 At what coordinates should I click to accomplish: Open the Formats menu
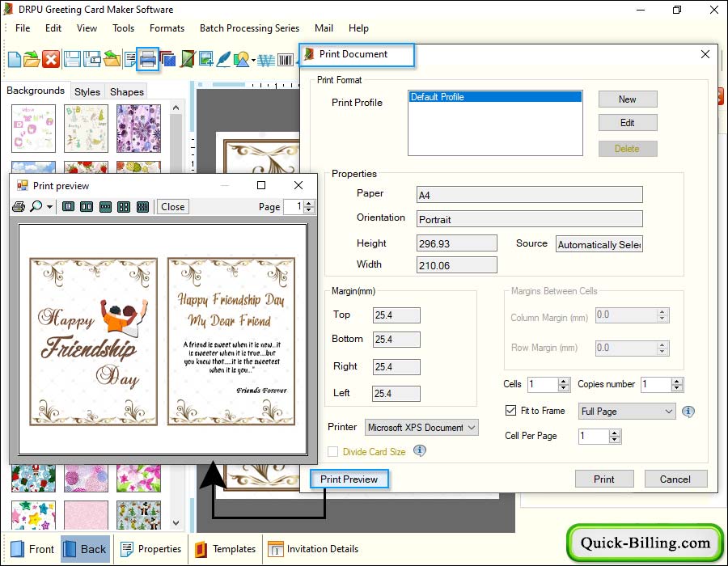pos(167,28)
